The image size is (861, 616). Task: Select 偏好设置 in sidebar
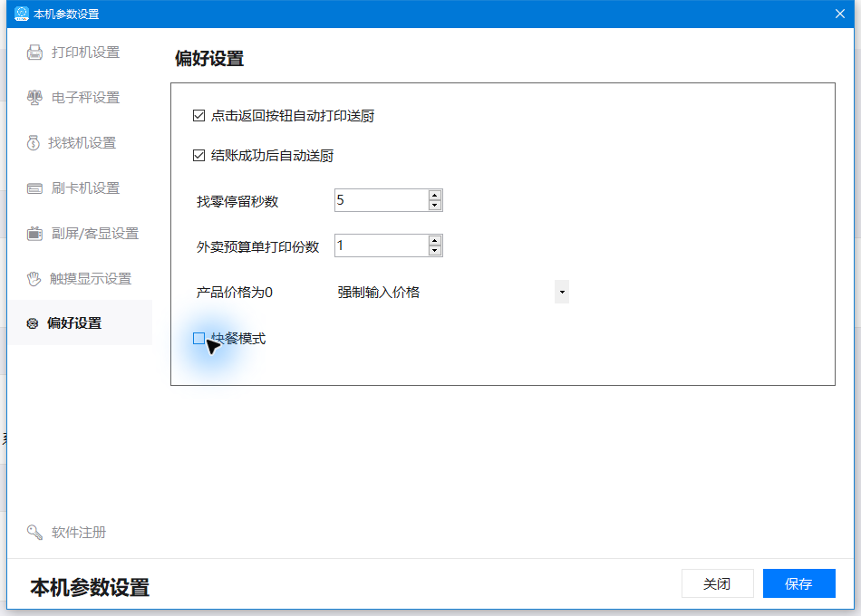point(80,322)
